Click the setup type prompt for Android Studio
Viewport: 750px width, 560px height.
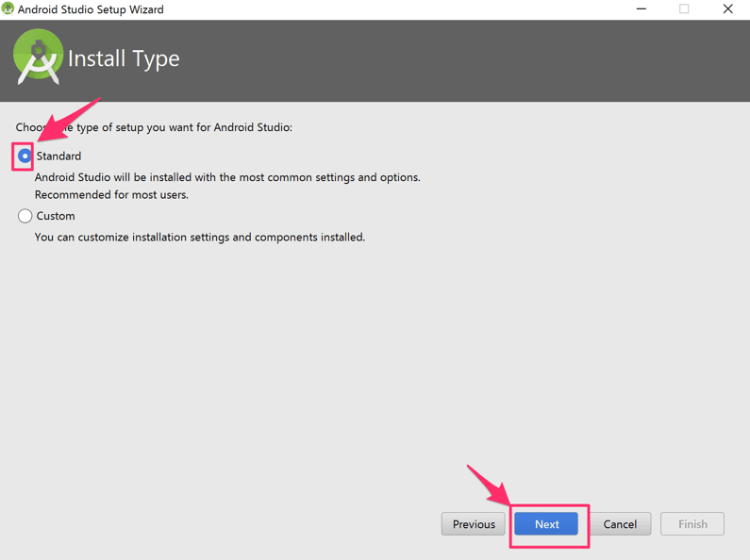(154, 127)
